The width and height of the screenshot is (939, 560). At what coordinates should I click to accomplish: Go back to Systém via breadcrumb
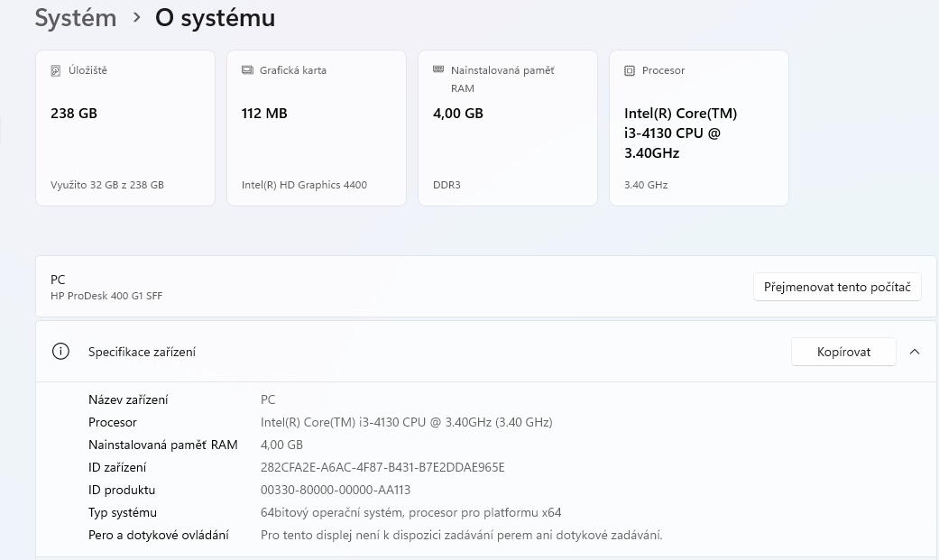tap(76, 17)
